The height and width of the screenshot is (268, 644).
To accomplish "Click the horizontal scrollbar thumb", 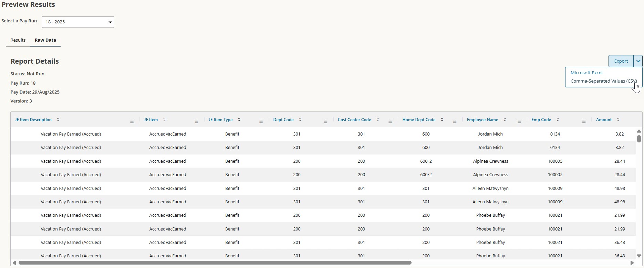I will point(215,263).
